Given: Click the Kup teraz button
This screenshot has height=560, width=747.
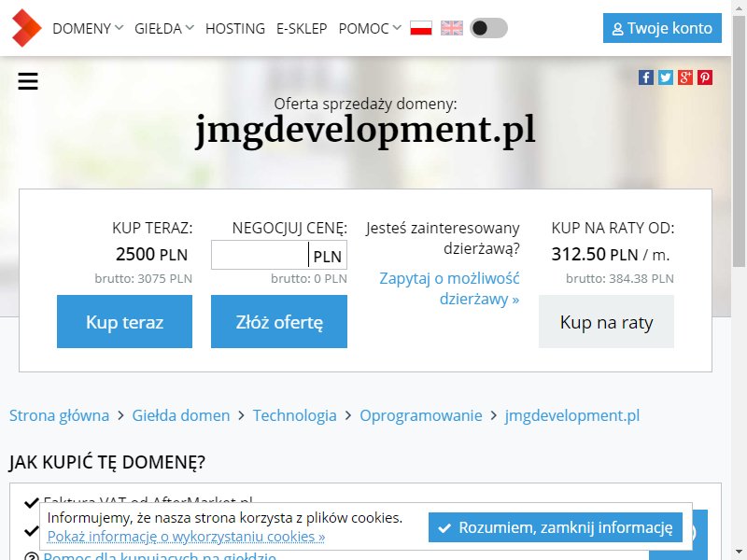Looking at the screenshot, I should tap(125, 321).
